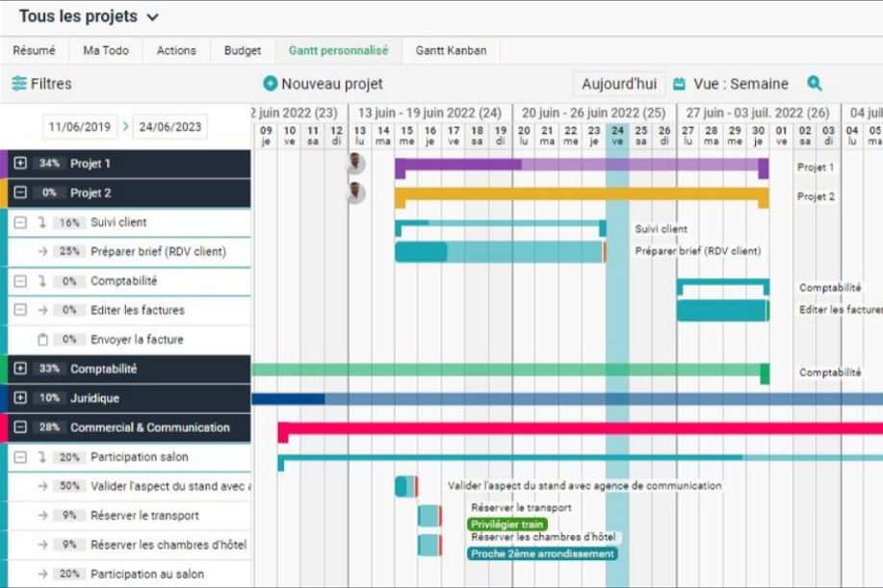Click the Privilégier train green tag
The height and width of the screenshot is (588, 883).
click(x=506, y=524)
